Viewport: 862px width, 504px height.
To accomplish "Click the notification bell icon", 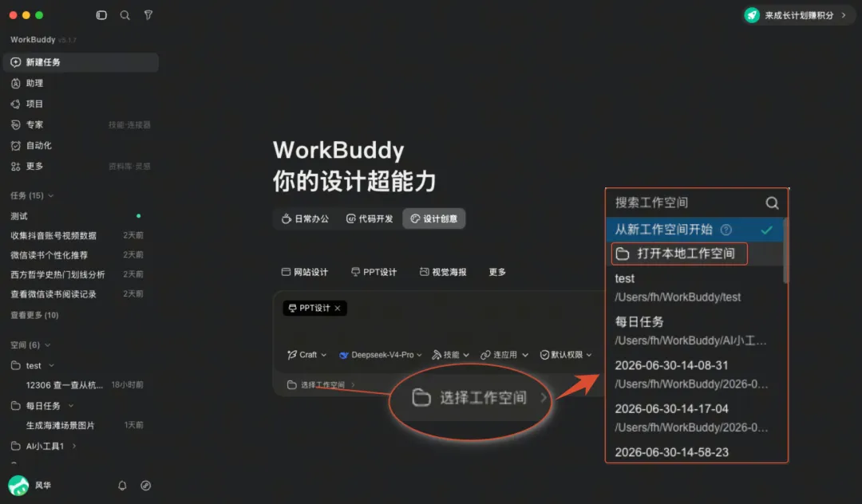I will click(122, 486).
